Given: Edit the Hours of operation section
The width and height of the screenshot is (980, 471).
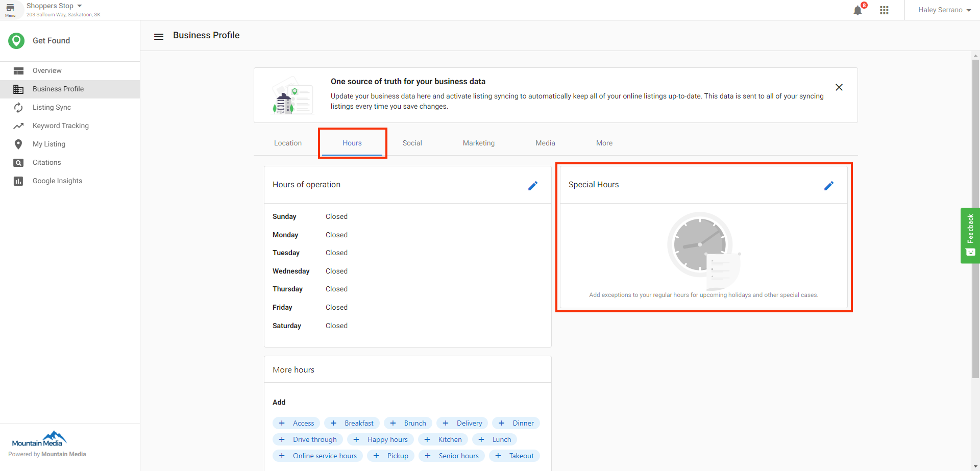Looking at the screenshot, I should tap(532, 186).
